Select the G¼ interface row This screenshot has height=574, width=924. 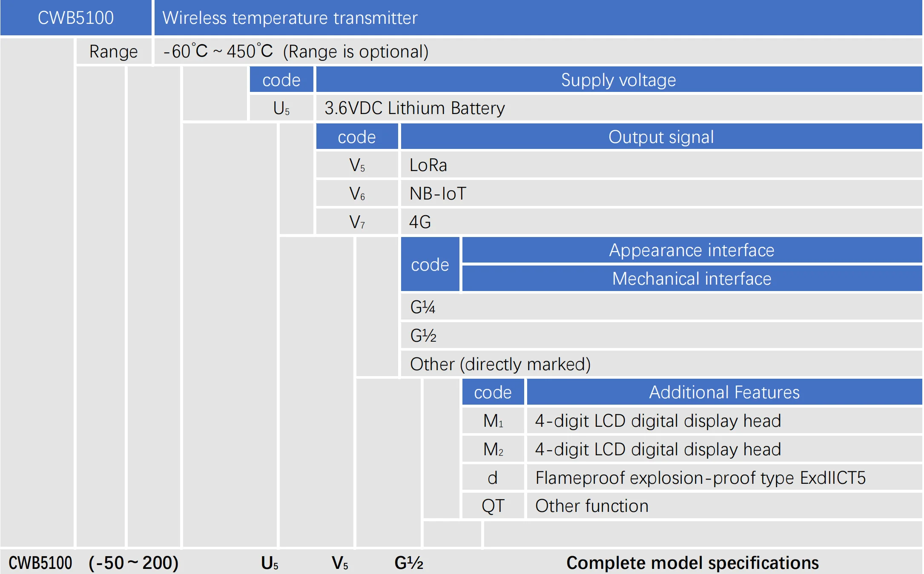(x=423, y=307)
